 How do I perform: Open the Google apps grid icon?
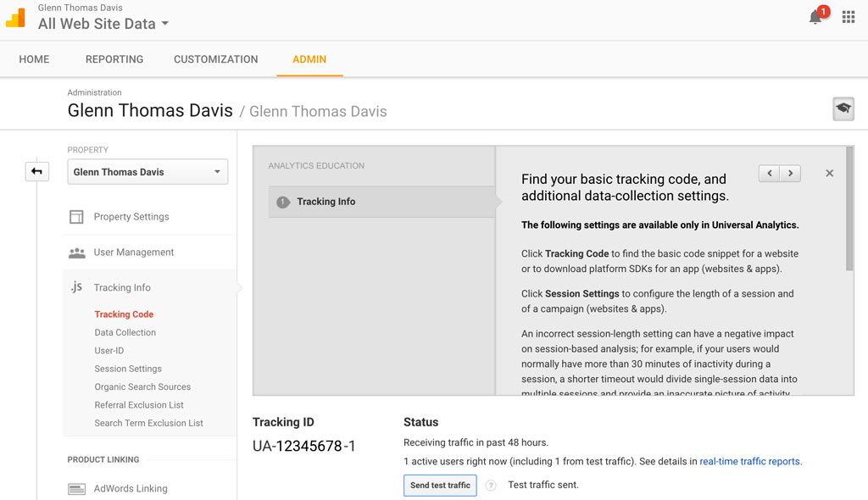(848, 17)
